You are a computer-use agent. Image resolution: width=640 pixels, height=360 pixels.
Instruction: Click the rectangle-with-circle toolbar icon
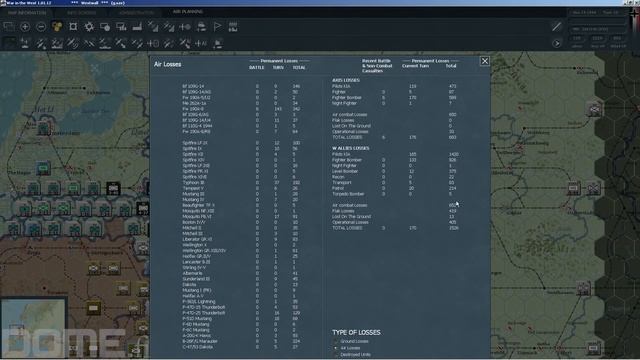pos(105,27)
